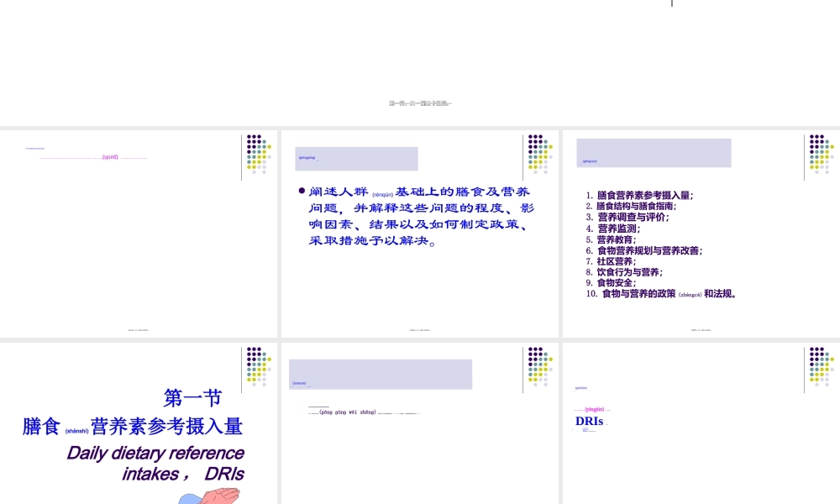
Task: Select the blue header banner on the numbered-list slide
Action: tap(654, 153)
